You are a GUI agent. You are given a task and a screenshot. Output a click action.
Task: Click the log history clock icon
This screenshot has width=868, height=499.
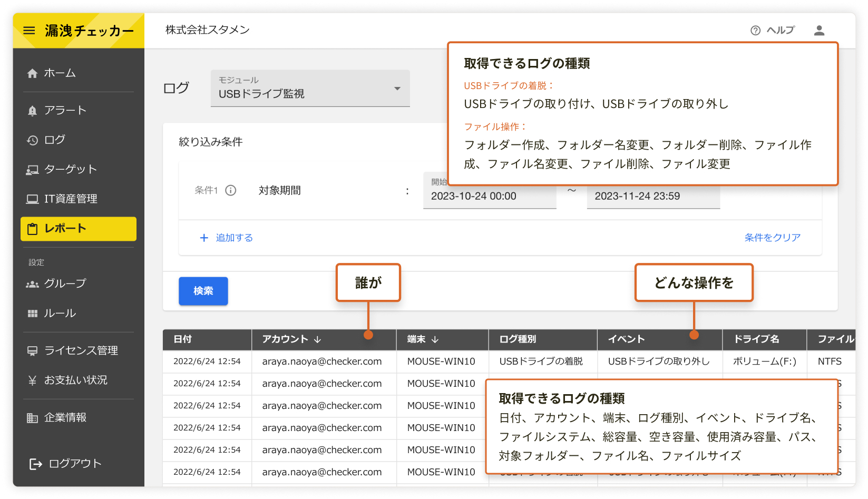pos(33,140)
